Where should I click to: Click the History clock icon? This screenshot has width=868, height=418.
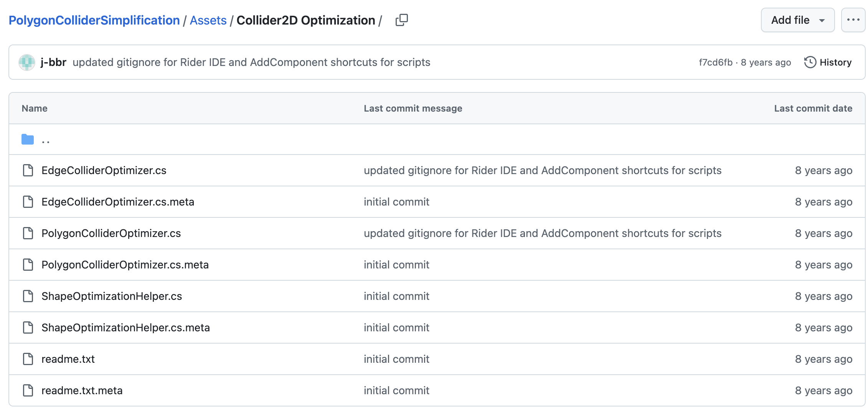click(x=810, y=62)
